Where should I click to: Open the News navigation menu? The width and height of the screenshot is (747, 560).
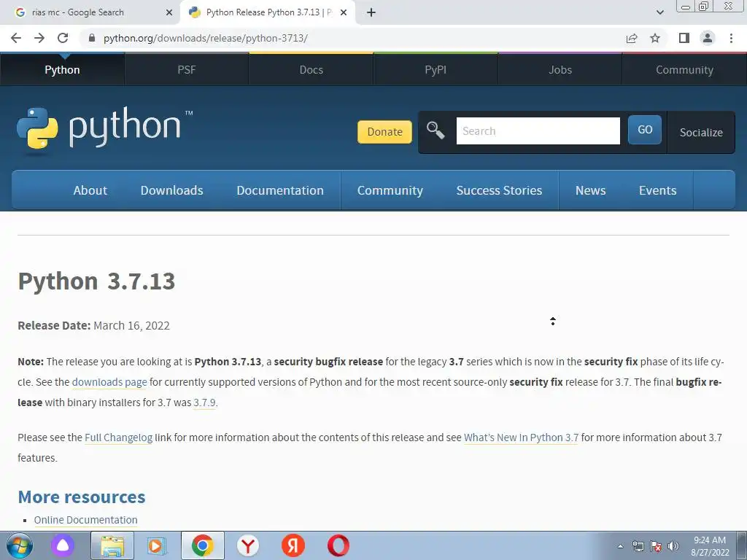coord(591,190)
